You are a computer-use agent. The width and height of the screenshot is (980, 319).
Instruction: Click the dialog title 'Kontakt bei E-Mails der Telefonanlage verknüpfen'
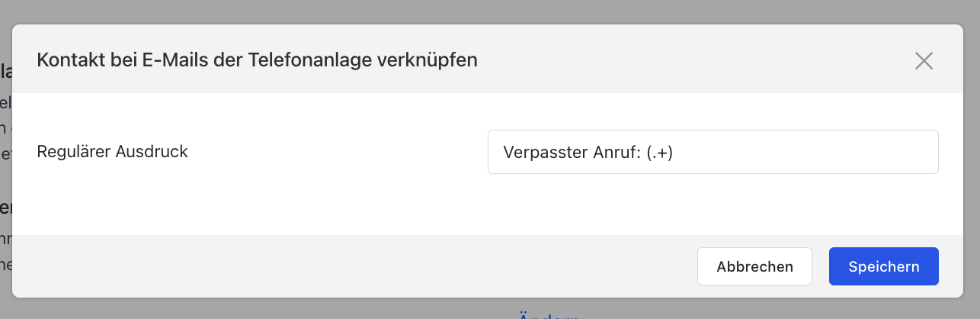click(x=257, y=60)
